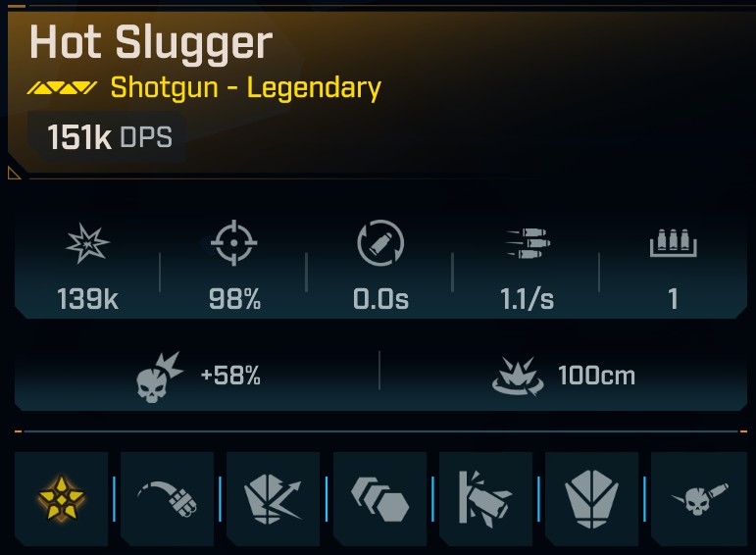Click the +58% critical bonus value
The width and height of the screenshot is (756, 555).
pos(230,376)
